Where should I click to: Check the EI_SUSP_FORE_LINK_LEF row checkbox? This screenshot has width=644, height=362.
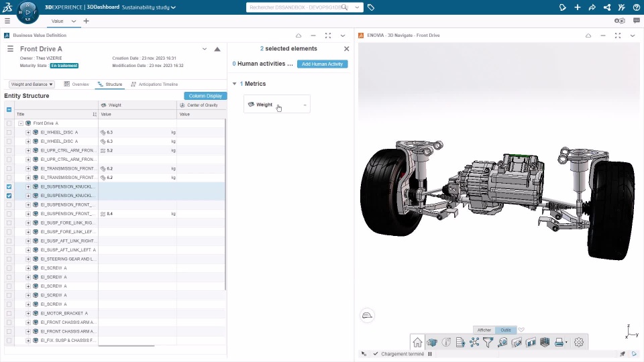(9, 232)
